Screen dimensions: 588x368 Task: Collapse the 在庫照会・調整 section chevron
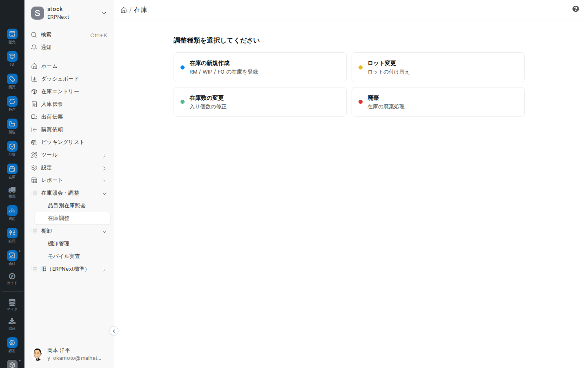click(x=105, y=194)
